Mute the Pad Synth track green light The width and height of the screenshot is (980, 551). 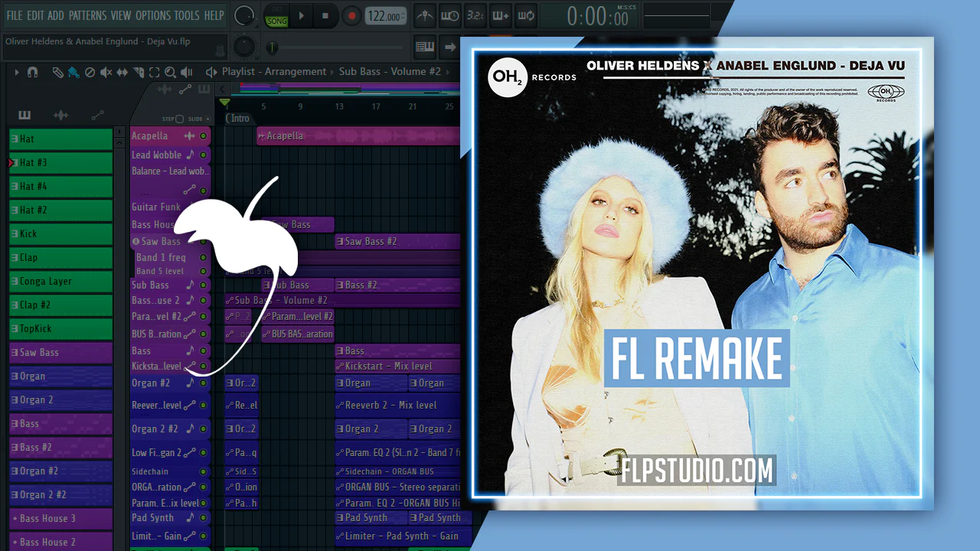[204, 518]
